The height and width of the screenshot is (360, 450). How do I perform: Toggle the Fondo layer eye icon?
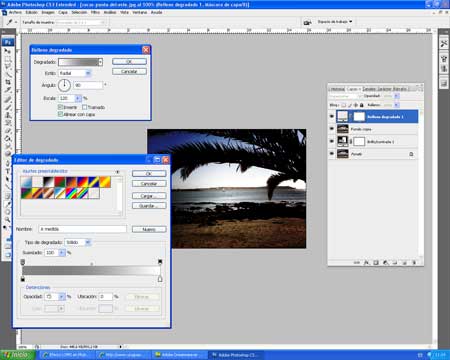(x=332, y=154)
